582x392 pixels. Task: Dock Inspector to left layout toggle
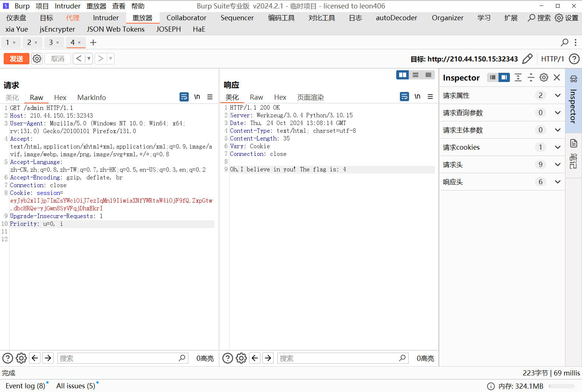click(493, 77)
